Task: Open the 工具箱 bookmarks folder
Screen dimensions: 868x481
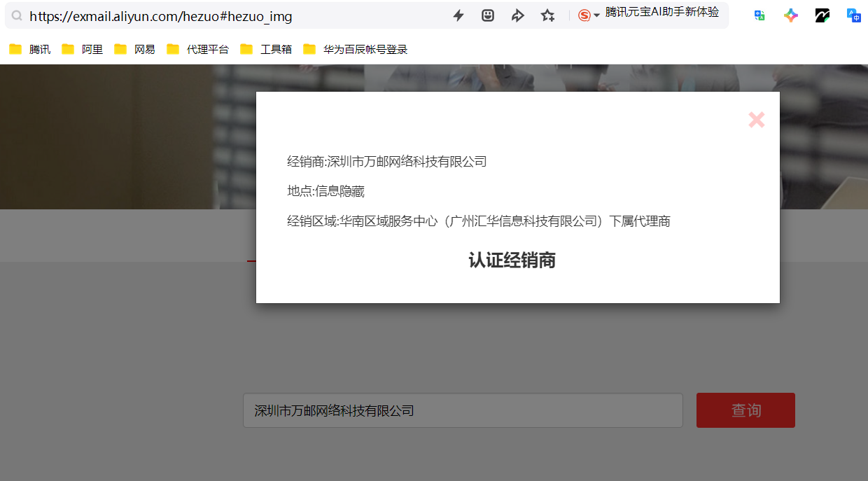Action: [266, 49]
